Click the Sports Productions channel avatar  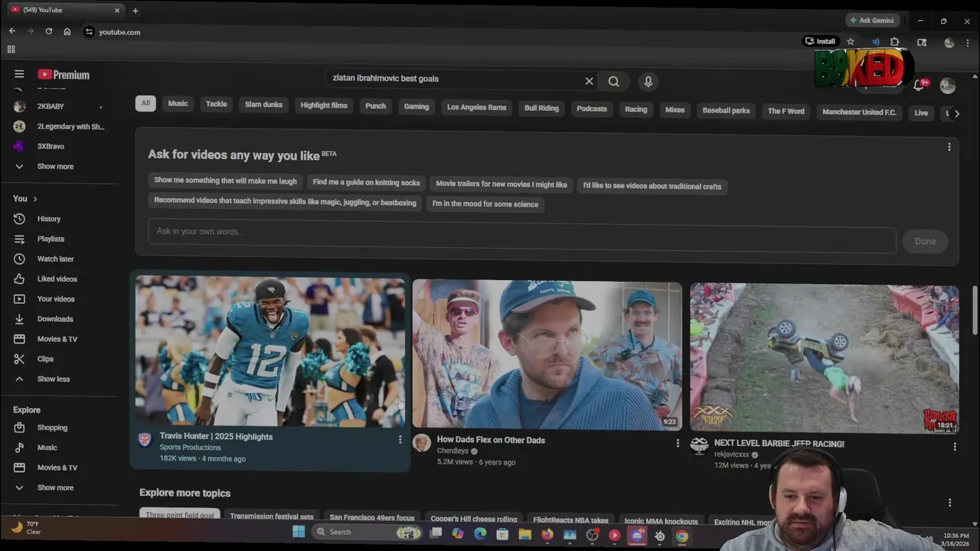pos(144,439)
